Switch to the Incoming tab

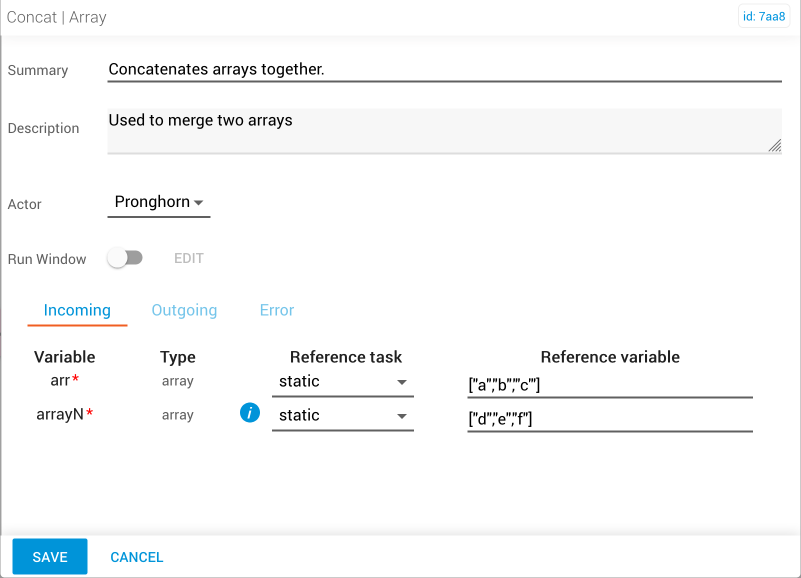click(x=77, y=310)
